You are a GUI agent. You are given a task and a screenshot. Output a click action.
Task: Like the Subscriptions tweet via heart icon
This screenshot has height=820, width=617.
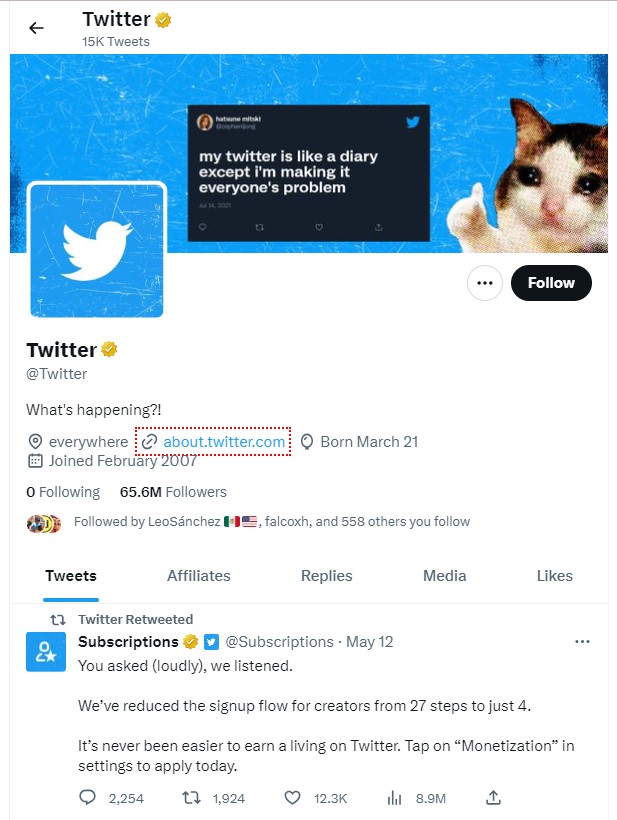pos(290,798)
